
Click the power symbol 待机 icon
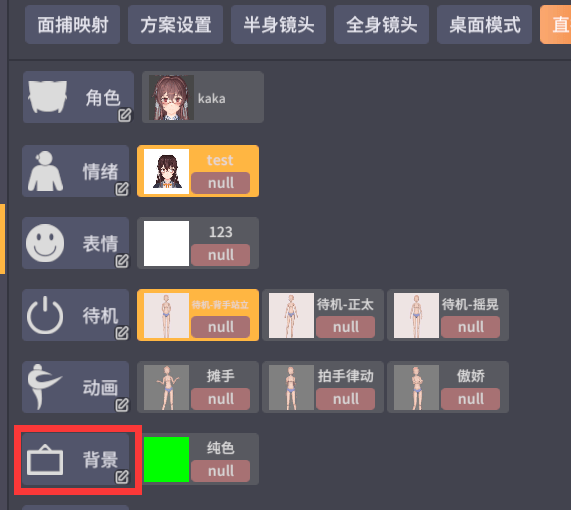pos(45,315)
